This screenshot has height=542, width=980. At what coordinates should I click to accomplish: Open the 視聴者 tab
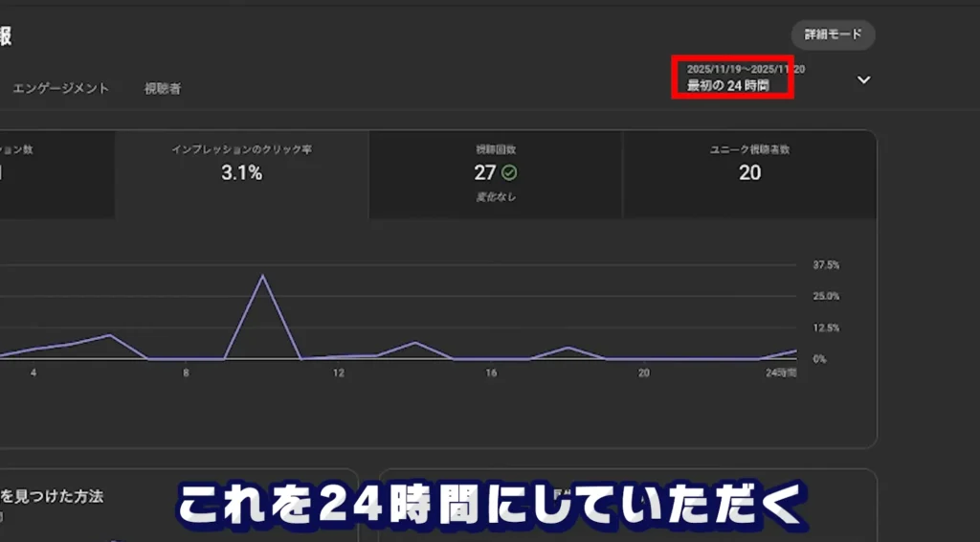(163, 88)
